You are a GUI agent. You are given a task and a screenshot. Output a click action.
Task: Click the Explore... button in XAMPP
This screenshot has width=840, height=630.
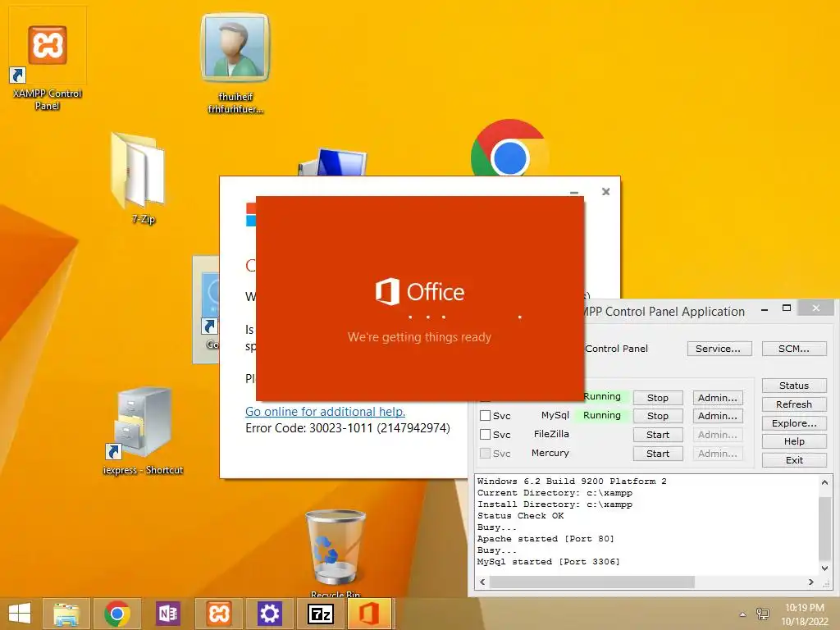794,423
